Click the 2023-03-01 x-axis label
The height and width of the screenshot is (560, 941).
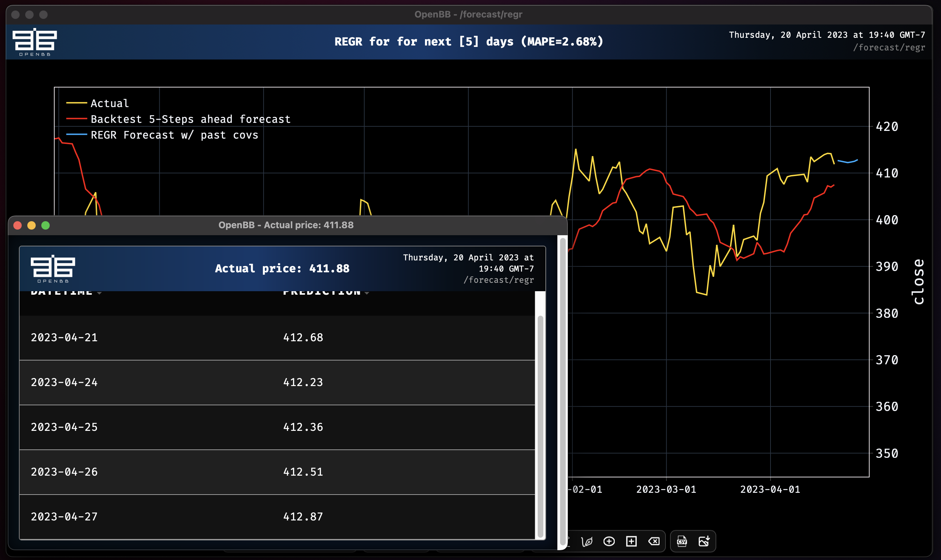pos(666,489)
